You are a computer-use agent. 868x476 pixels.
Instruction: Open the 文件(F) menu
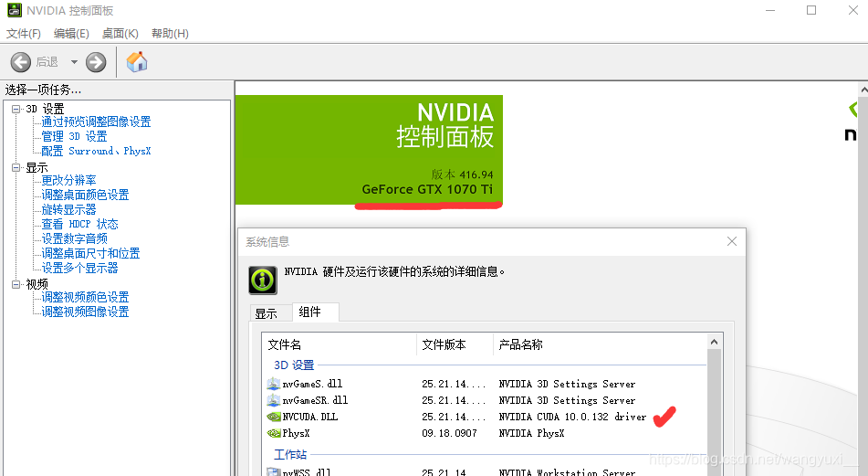click(23, 34)
